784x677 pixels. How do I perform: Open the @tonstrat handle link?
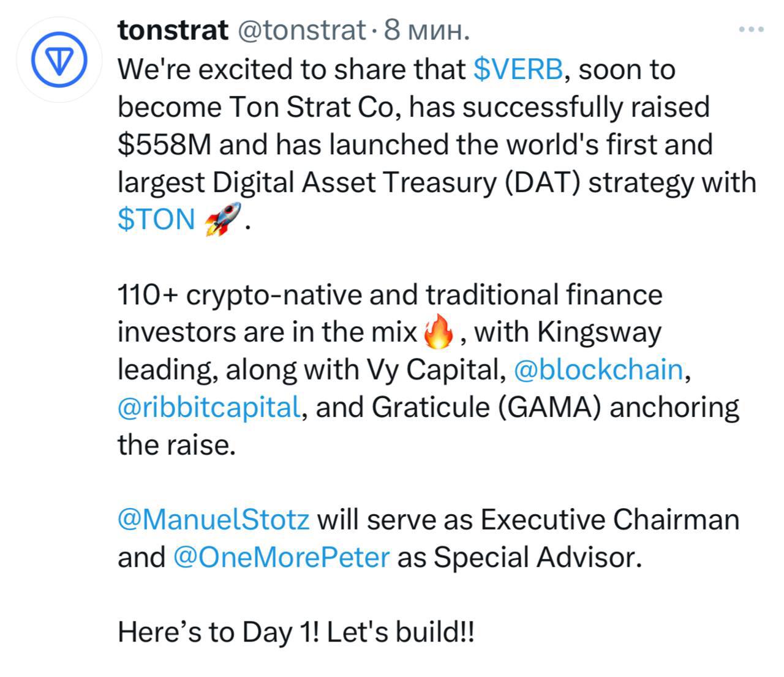301,30
